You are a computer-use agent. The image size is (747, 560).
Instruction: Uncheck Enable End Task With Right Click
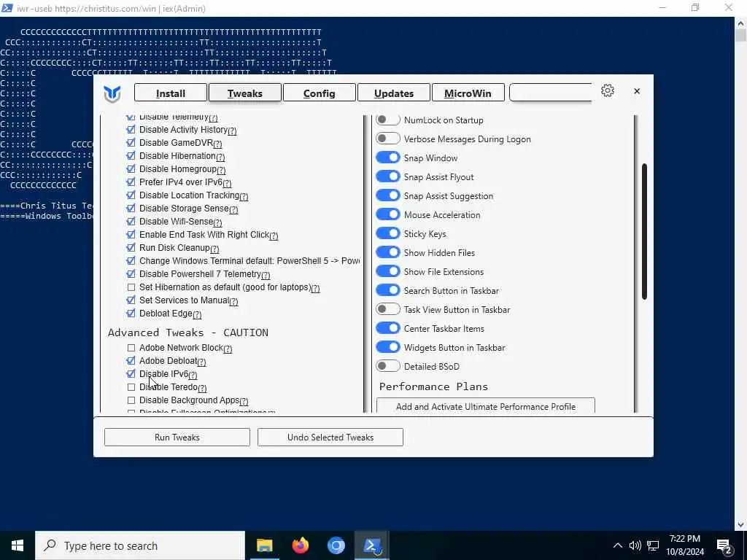click(131, 235)
